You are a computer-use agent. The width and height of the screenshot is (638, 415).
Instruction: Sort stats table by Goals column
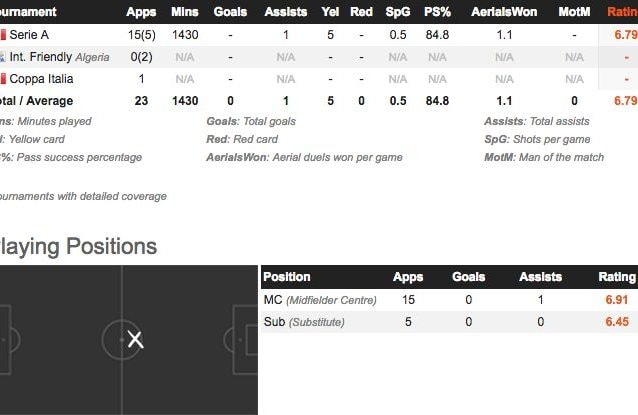click(230, 12)
